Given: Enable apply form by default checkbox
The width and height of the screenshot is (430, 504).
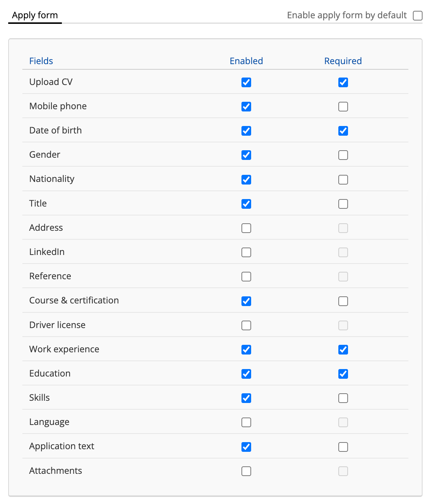Looking at the screenshot, I should coord(418,16).
